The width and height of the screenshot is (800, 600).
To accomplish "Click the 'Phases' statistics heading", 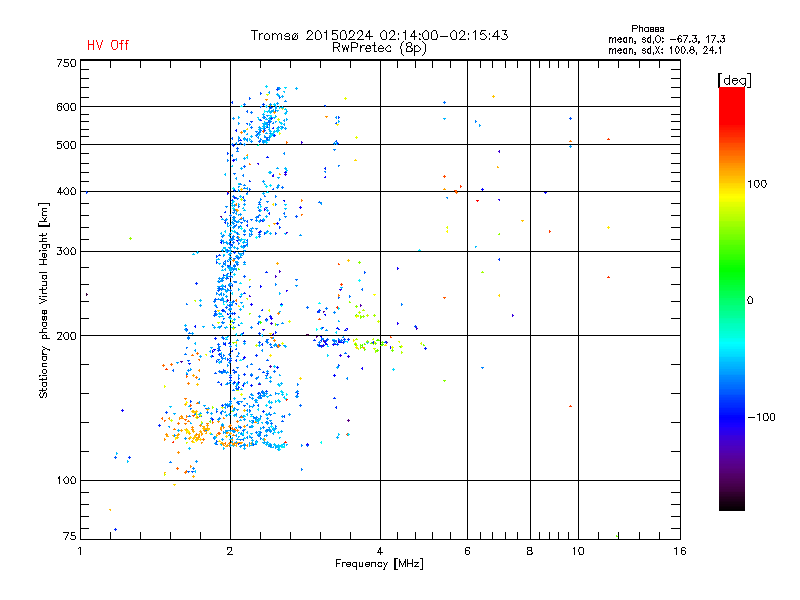I will pos(647,29).
